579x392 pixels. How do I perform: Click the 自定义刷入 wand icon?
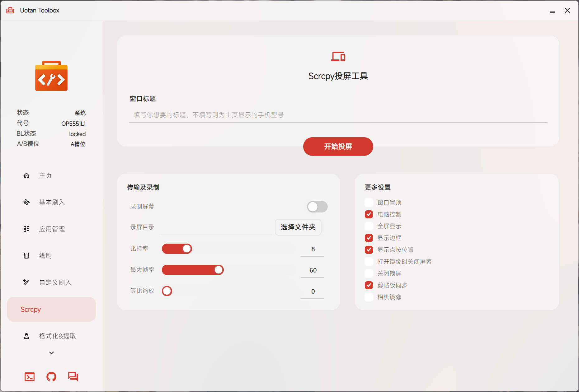(x=26, y=282)
